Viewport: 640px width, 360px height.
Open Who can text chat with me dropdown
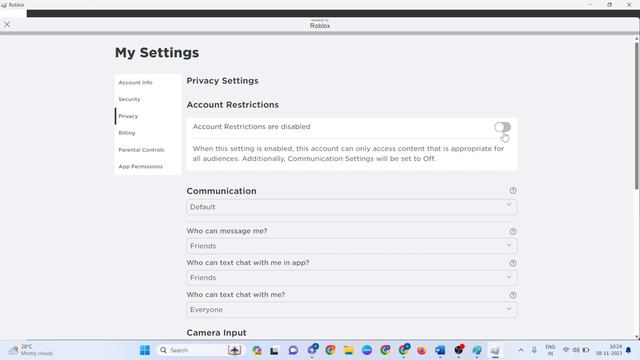click(351, 309)
